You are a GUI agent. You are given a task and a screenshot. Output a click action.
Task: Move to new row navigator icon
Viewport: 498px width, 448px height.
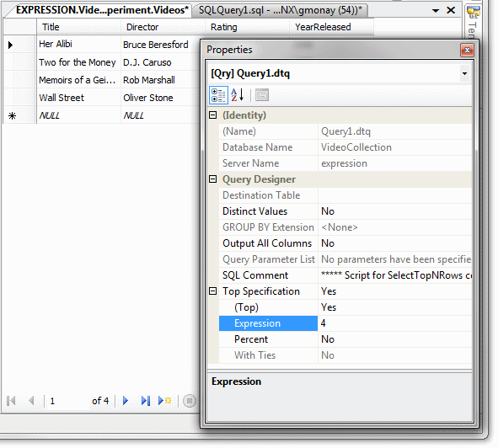coord(165,402)
